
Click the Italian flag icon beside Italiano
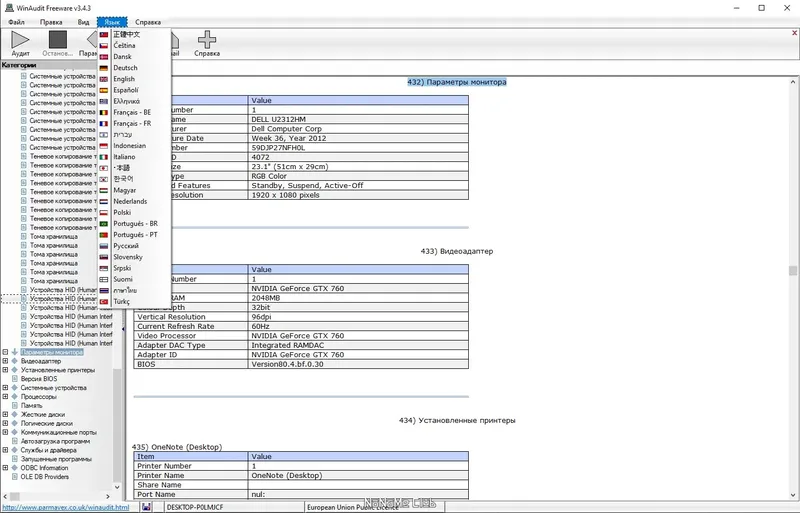104,157
